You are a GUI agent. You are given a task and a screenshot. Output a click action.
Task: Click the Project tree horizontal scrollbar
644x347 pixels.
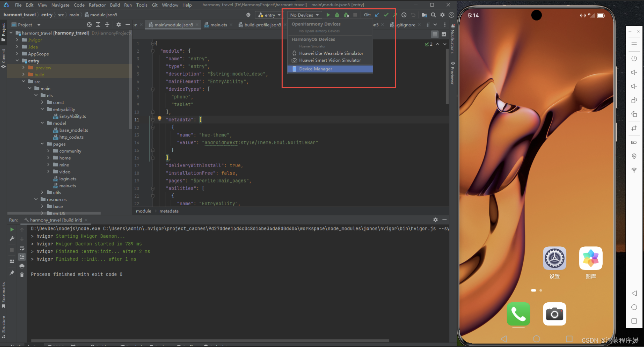tap(54, 213)
